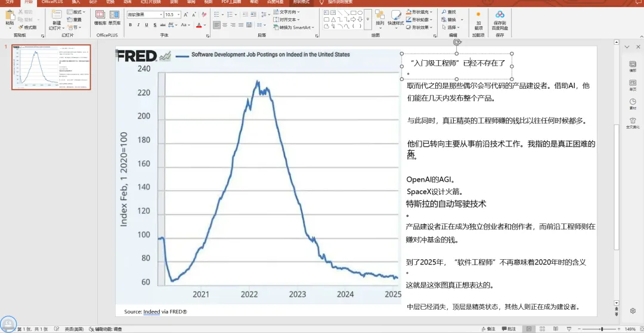The image size is (644, 333).
Task: Click the Indeed link in the chart source
Action: [151, 312]
